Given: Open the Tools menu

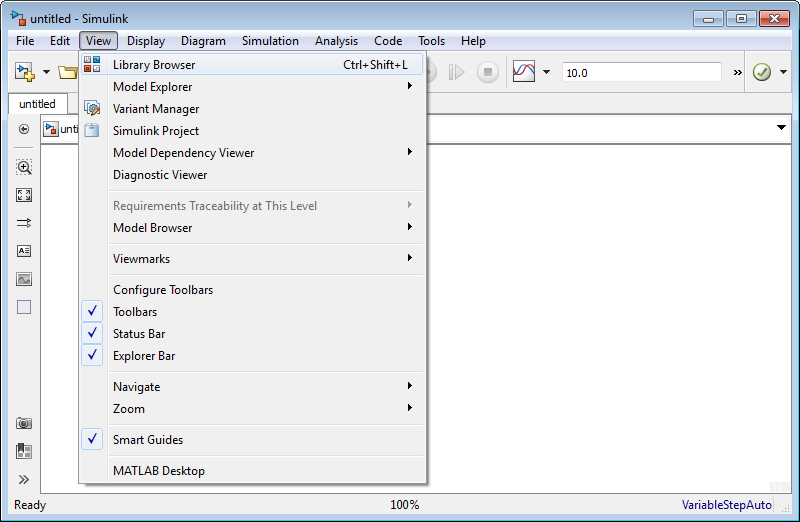Looking at the screenshot, I should [432, 41].
